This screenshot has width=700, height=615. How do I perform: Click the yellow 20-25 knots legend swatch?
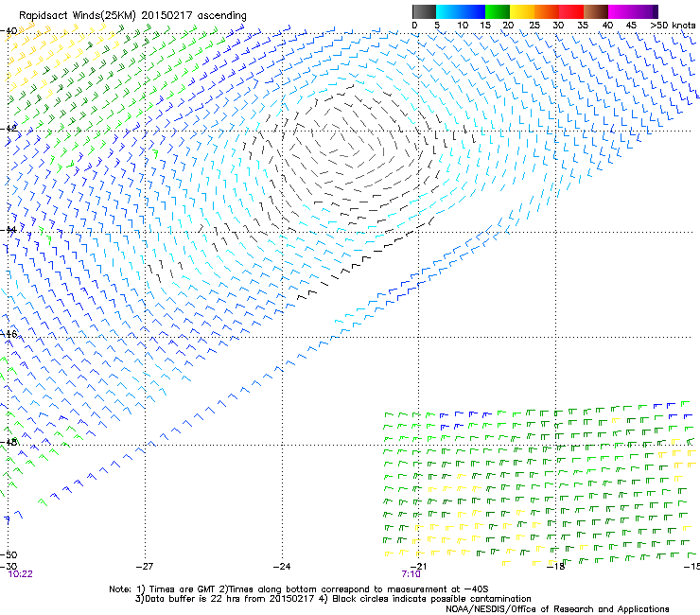(x=522, y=11)
